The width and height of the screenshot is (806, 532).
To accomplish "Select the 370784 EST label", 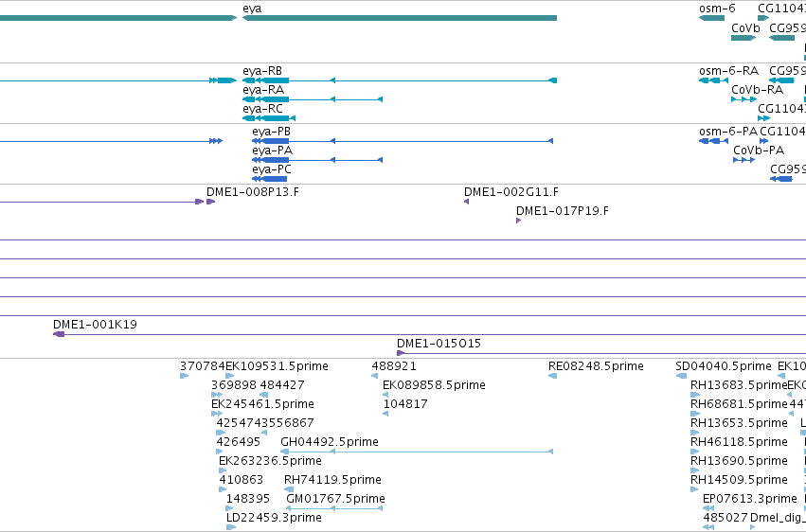I will click(203, 366).
